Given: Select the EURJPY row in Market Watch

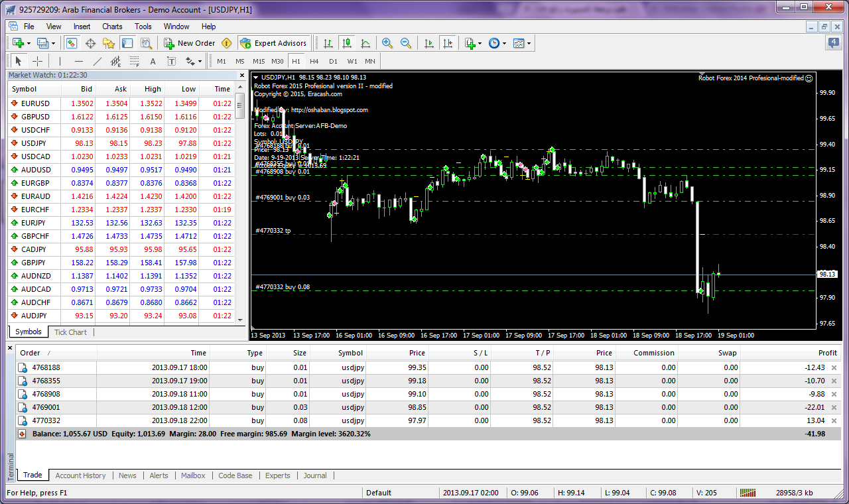Looking at the screenshot, I should [x=121, y=223].
